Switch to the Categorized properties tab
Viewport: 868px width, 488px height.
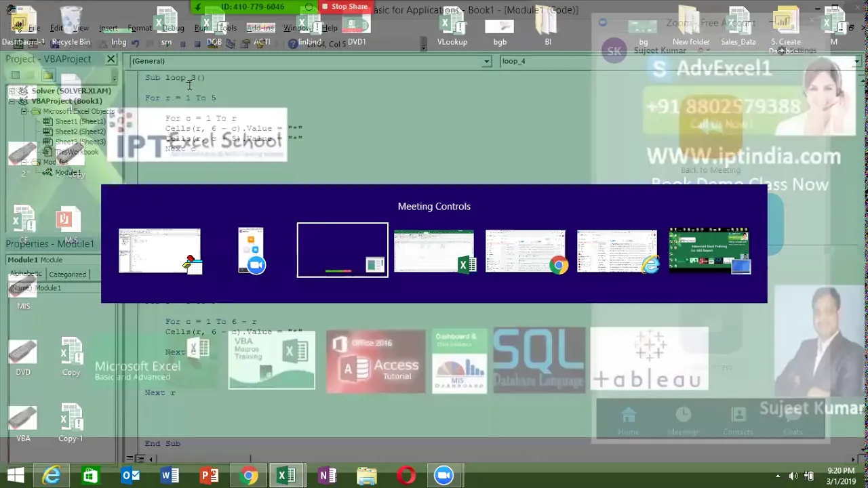pos(67,274)
